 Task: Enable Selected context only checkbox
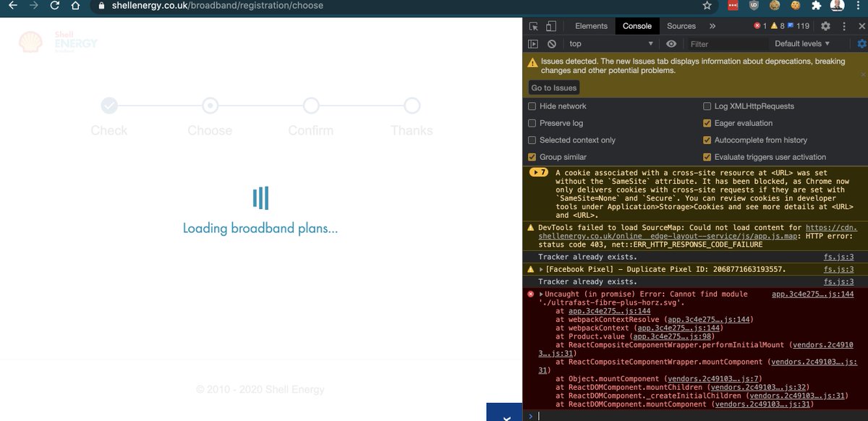[532, 140]
